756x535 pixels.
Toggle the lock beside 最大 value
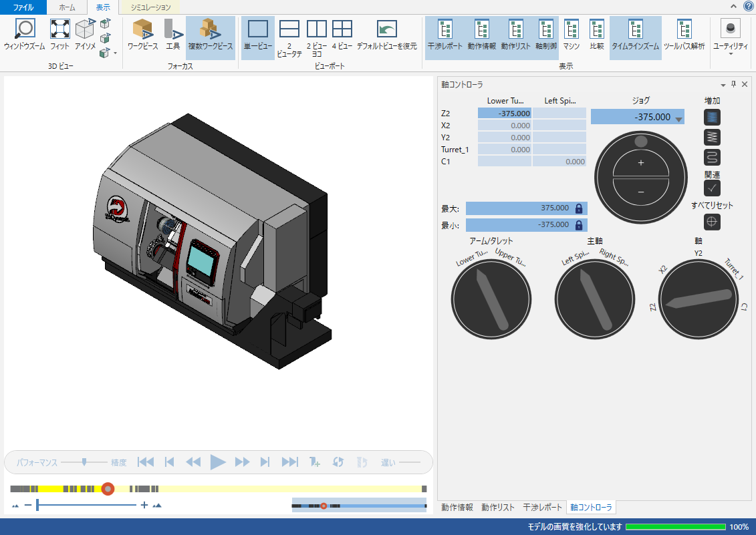coord(579,208)
